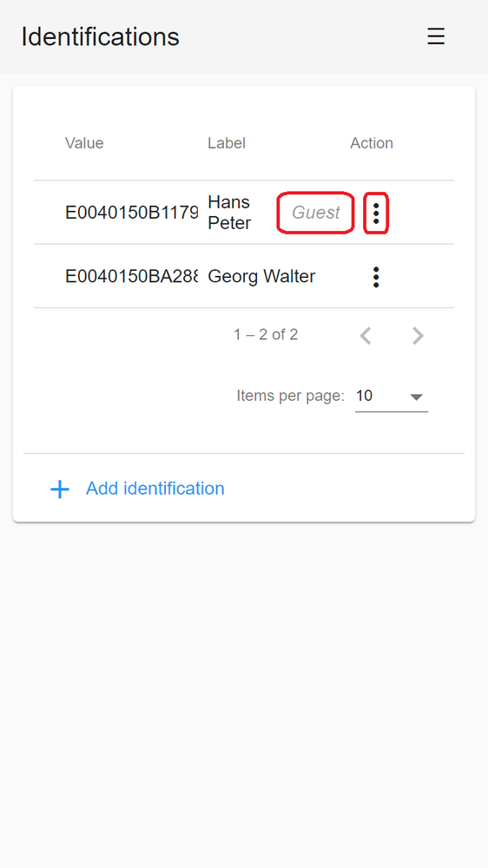Select the Hans Peter label
The image size is (488, 868).
pyautogui.click(x=229, y=213)
